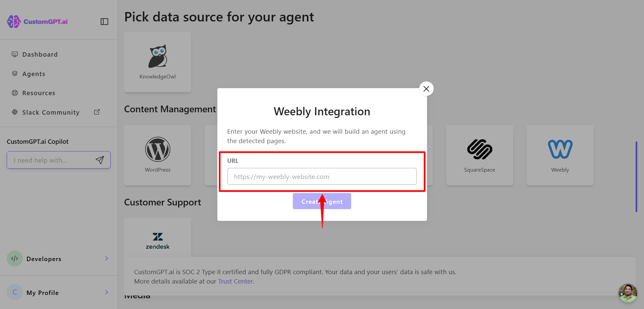This screenshot has height=309, width=644.
Task: Close the Weebly Integration dialog
Action: coord(426,89)
